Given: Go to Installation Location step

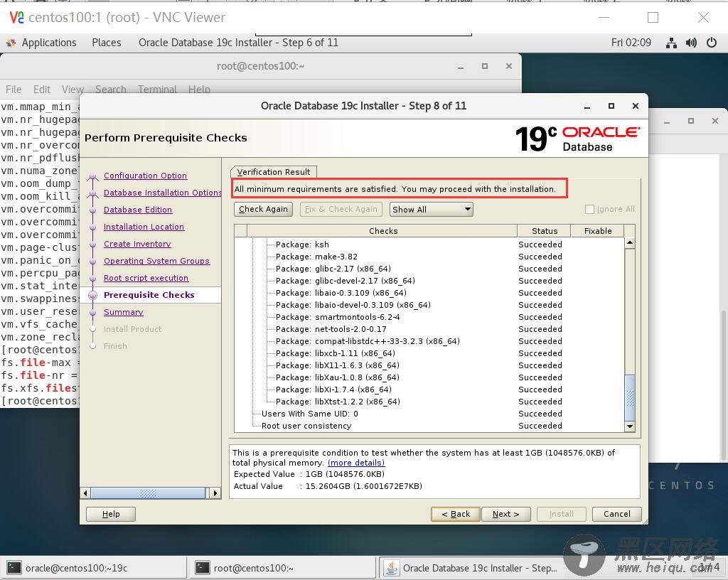Looking at the screenshot, I should [x=144, y=227].
